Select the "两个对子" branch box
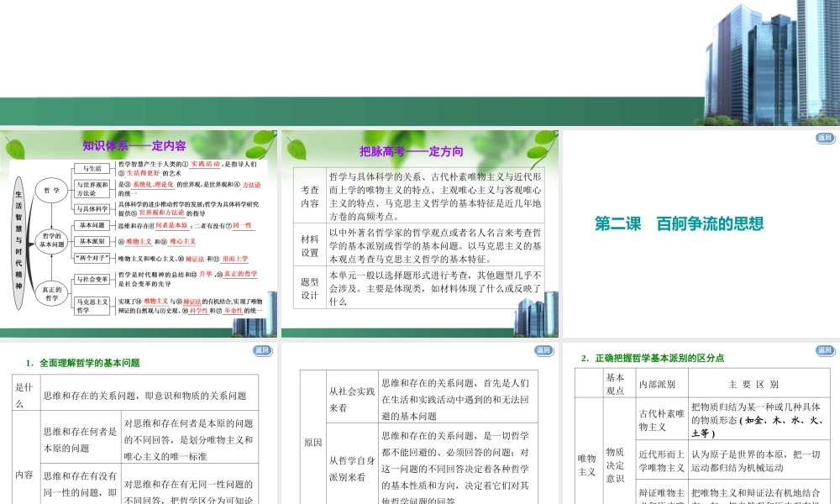 pyautogui.click(x=92, y=258)
